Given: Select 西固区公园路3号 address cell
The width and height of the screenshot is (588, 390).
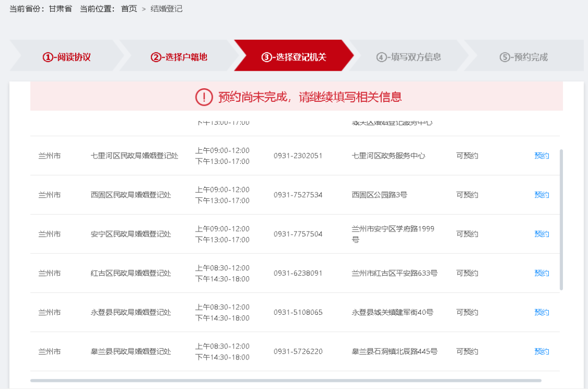Looking at the screenshot, I should (379, 195).
